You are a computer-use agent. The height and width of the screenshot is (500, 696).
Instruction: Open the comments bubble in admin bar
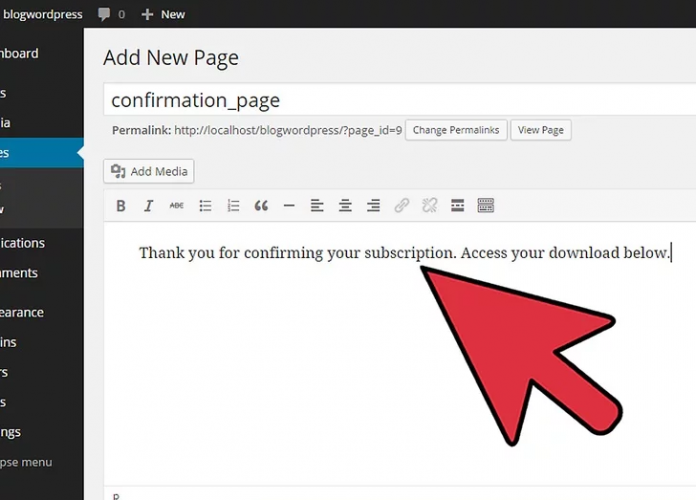[x=111, y=14]
